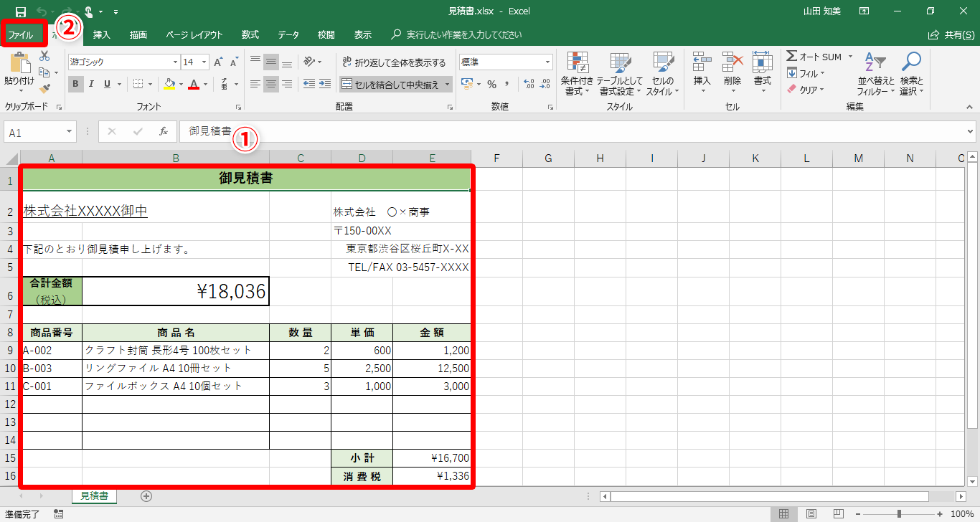
Task: Open テーブルとして書式設定 table formatting
Action: (620, 74)
